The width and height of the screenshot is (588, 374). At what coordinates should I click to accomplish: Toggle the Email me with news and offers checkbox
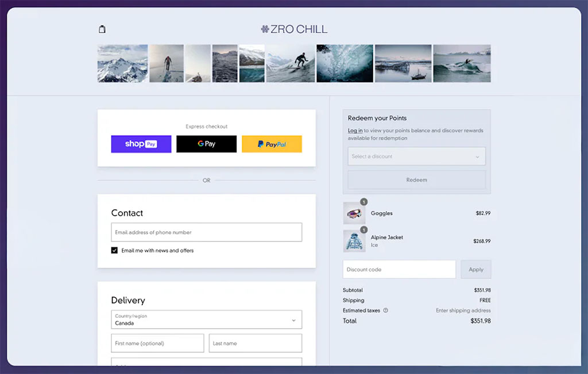coord(114,251)
